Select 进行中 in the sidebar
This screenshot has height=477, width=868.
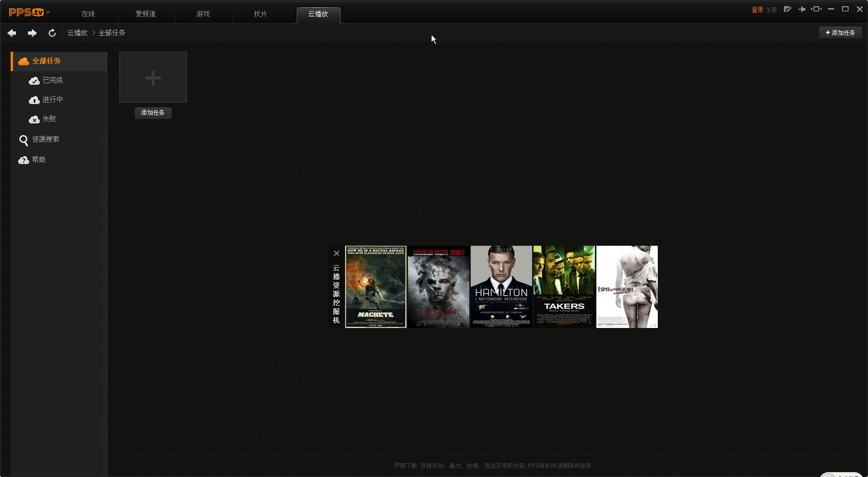(59, 100)
